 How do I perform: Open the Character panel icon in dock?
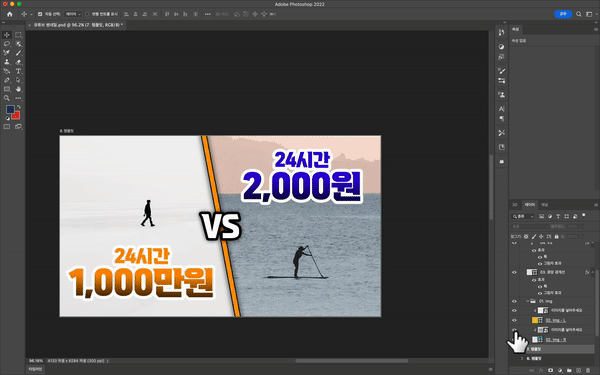point(501,109)
